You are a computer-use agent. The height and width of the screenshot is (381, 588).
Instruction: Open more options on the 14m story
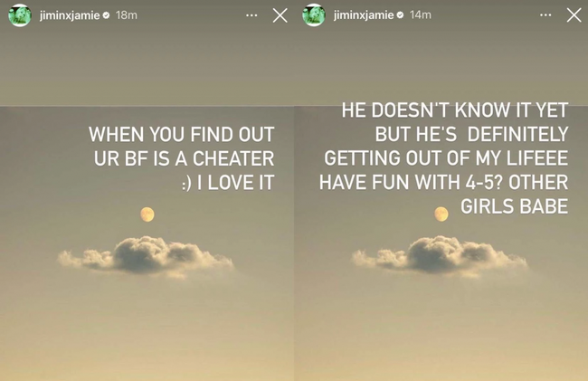[x=545, y=15]
